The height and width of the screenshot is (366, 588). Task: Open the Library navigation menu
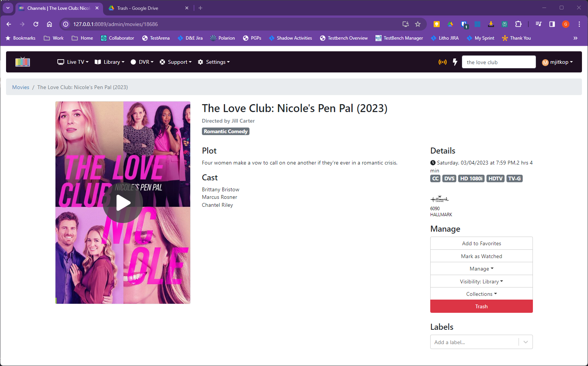[x=109, y=62]
